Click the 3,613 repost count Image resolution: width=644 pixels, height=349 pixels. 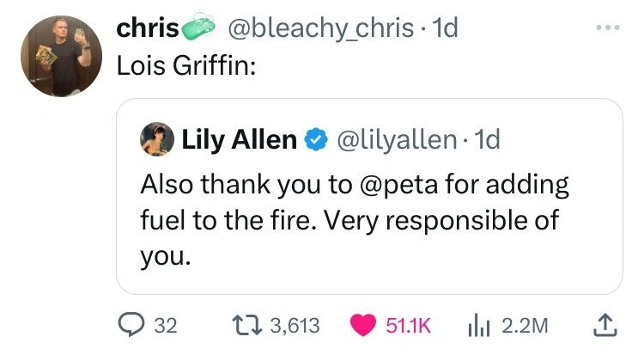pyautogui.click(x=295, y=325)
